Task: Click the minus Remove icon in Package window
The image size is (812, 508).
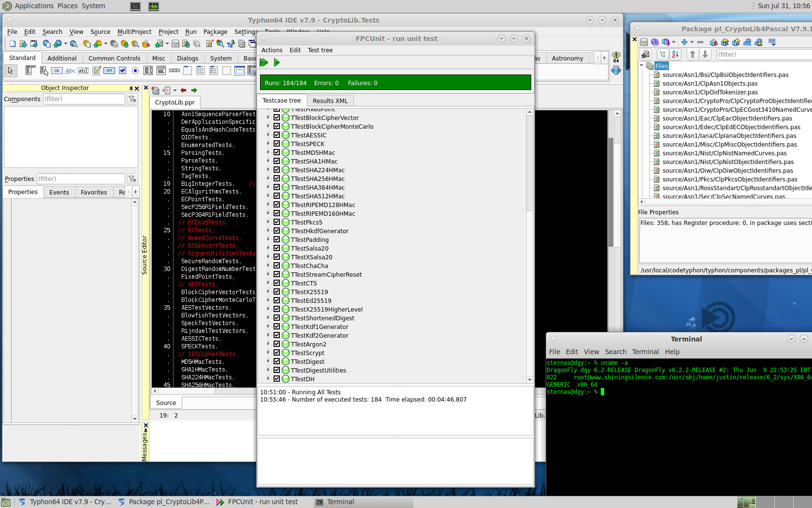Action: point(700,42)
